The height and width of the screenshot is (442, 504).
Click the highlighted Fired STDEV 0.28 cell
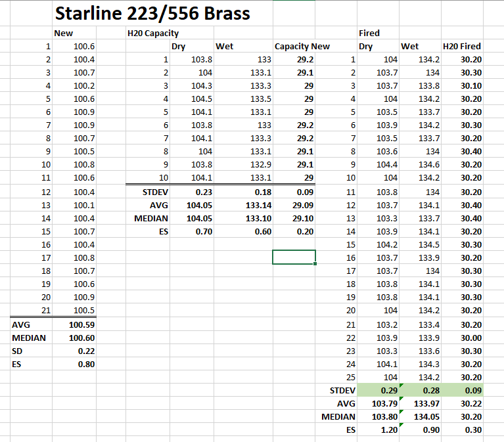pos(420,390)
